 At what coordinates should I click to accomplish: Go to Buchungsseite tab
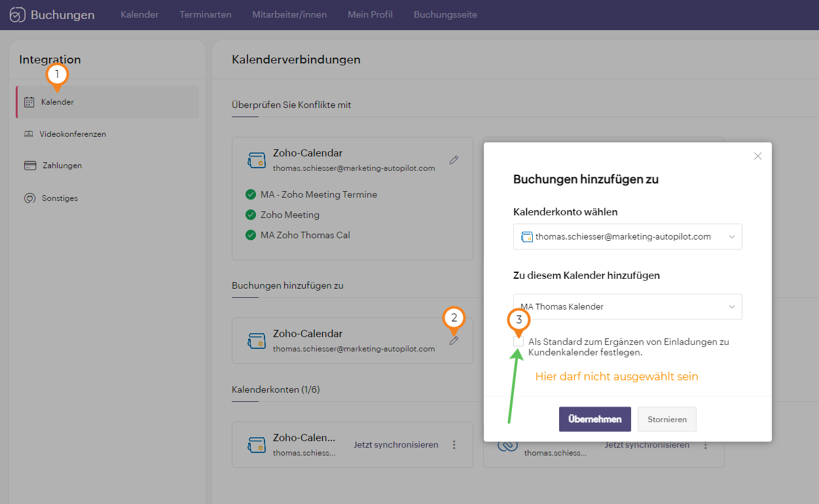(445, 14)
